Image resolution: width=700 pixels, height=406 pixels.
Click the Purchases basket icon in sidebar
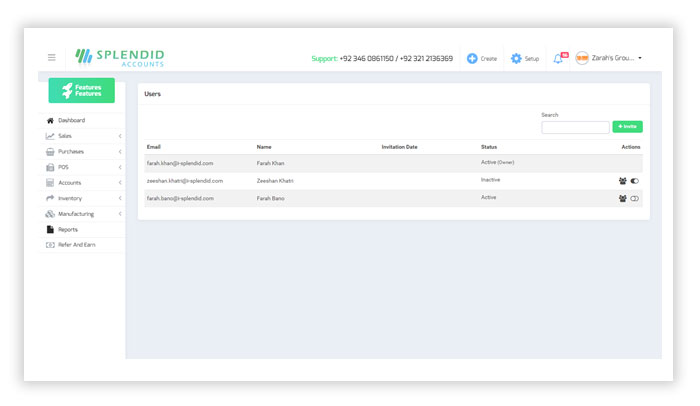point(50,151)
